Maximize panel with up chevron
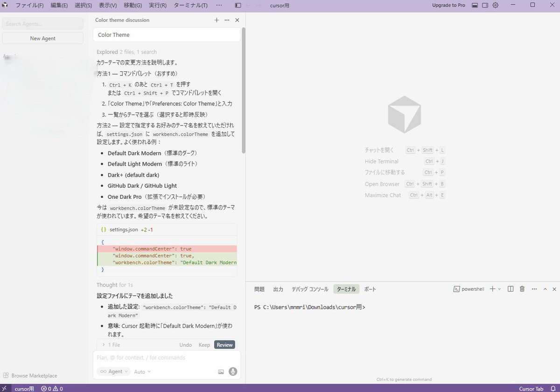The height and width of the screenshot is (392, 560). tap(545, 289)
